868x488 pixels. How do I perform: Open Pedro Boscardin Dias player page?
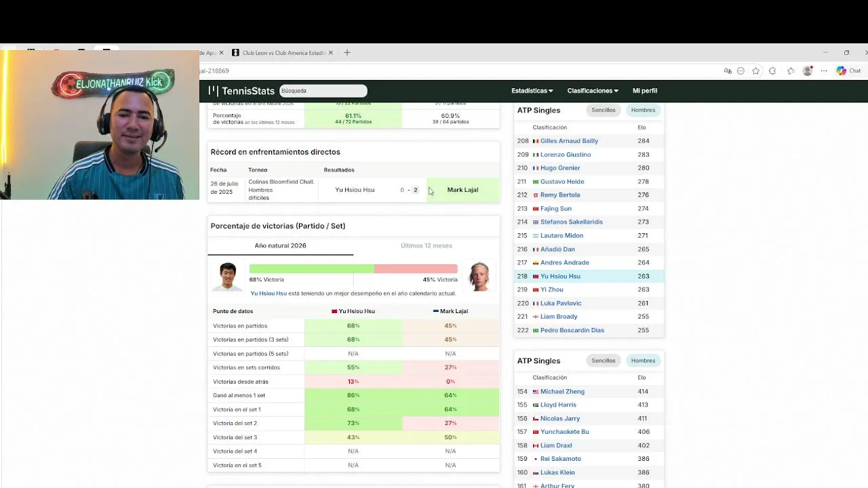572,330
